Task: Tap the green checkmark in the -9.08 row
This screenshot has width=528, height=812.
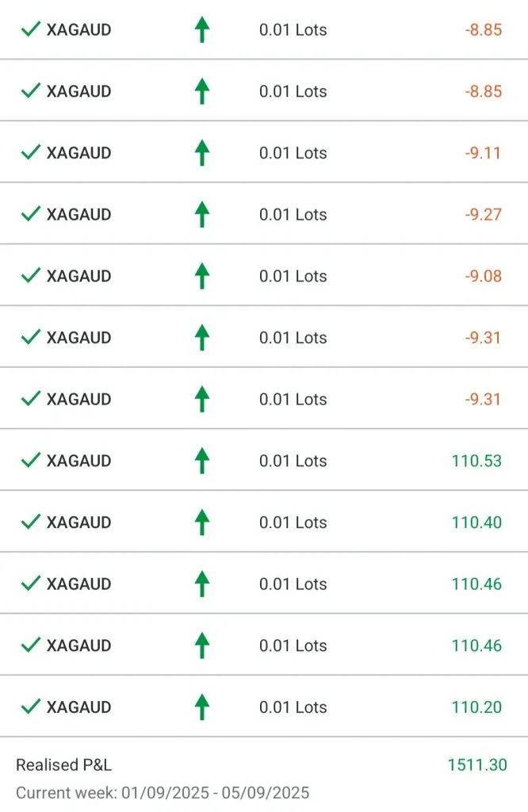Action: tap(31, 275)
